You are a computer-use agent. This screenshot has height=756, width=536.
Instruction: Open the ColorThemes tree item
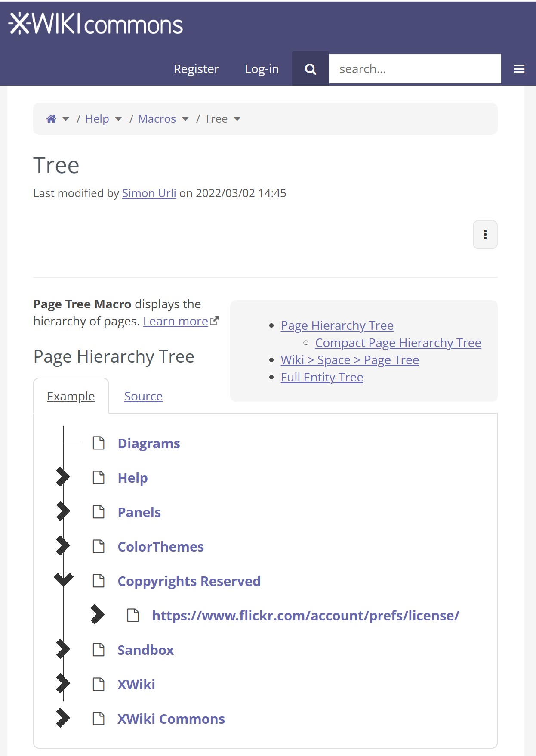(x=160, y=547)
